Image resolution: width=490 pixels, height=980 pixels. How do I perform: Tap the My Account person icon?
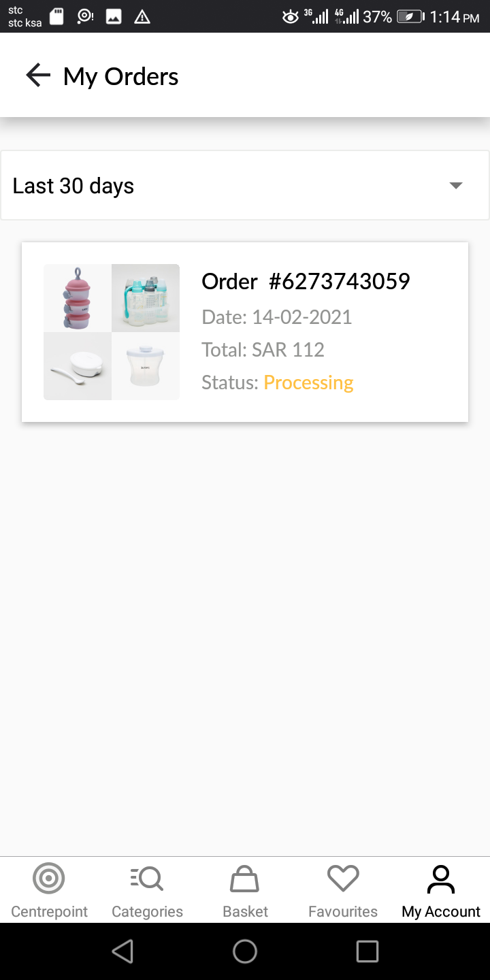point(441,879)
